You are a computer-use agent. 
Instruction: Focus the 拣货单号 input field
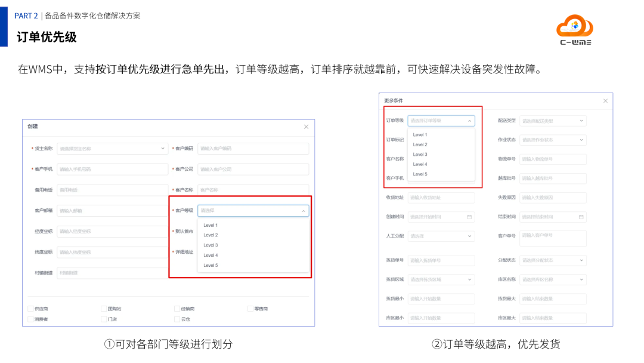click(441, 260)
